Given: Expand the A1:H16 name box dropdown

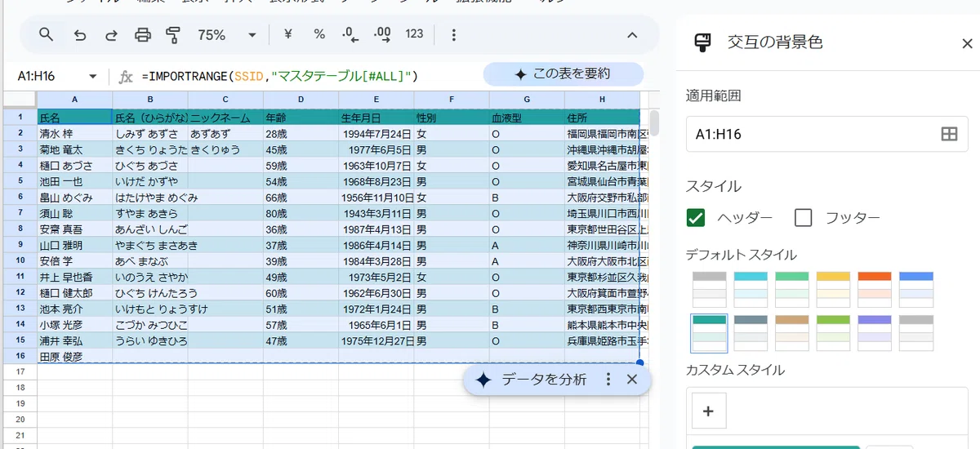Looking at the screenshot, I should click(x=92, y=76).
